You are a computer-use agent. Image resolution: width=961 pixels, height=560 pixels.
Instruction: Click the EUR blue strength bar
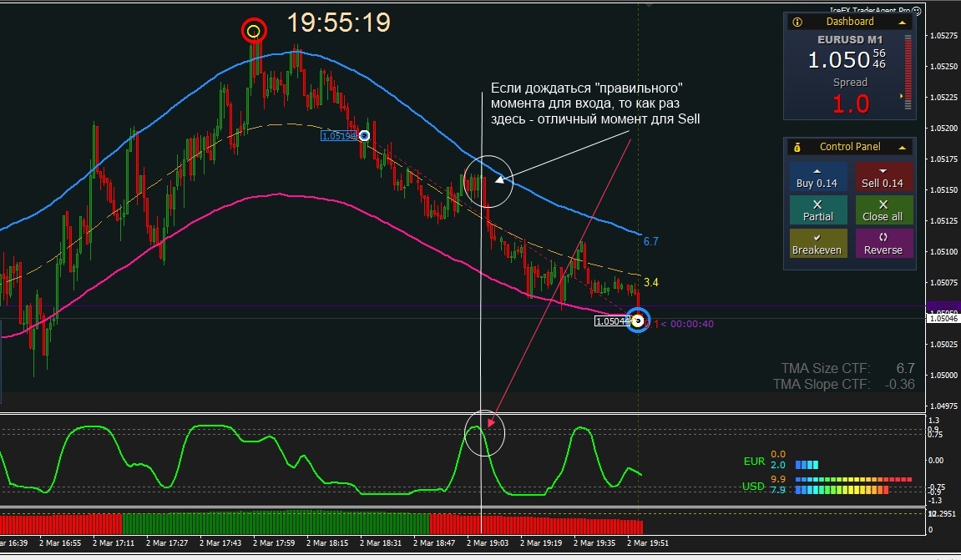click(807, 465)
